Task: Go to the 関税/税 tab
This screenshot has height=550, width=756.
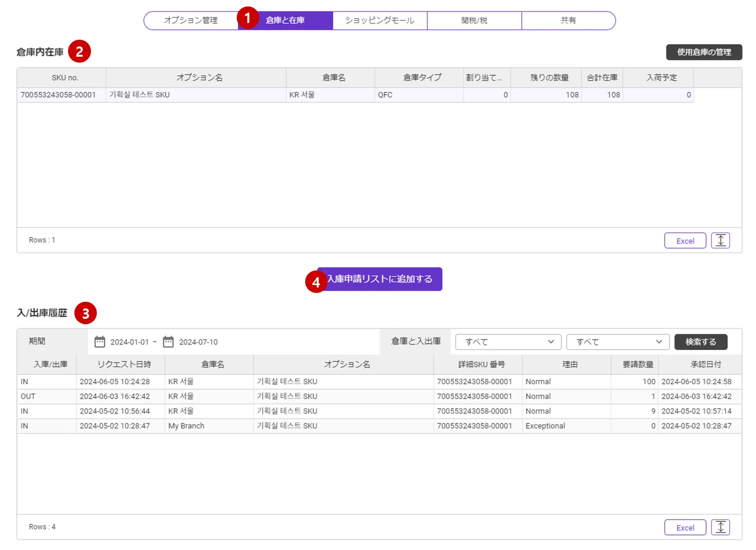Action: coord(474,21)
